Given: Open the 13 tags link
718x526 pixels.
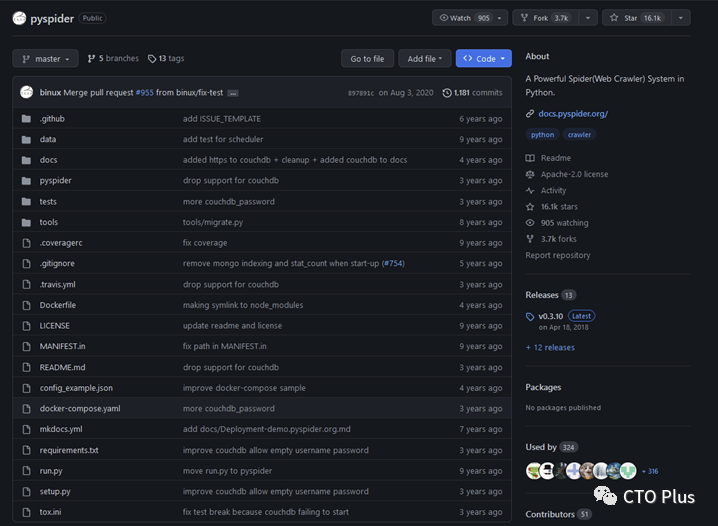Looking at the screenshot, I should [x=166, y=59].
